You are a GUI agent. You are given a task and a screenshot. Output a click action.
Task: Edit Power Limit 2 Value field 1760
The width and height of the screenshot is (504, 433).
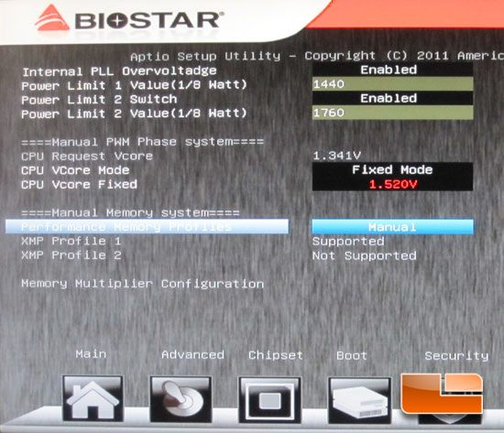point(392,113)
